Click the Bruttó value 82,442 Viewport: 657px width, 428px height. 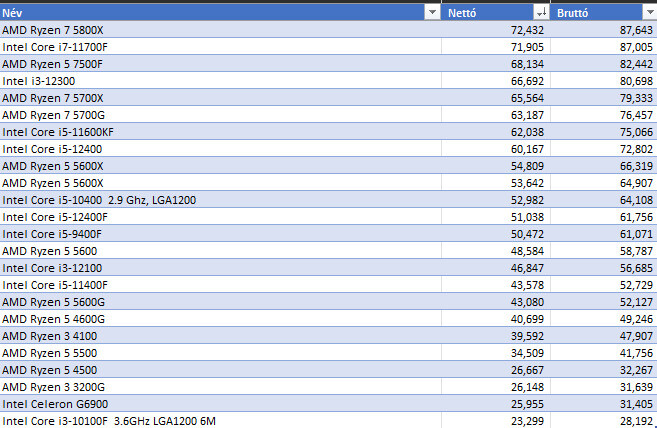pos(636,64)
